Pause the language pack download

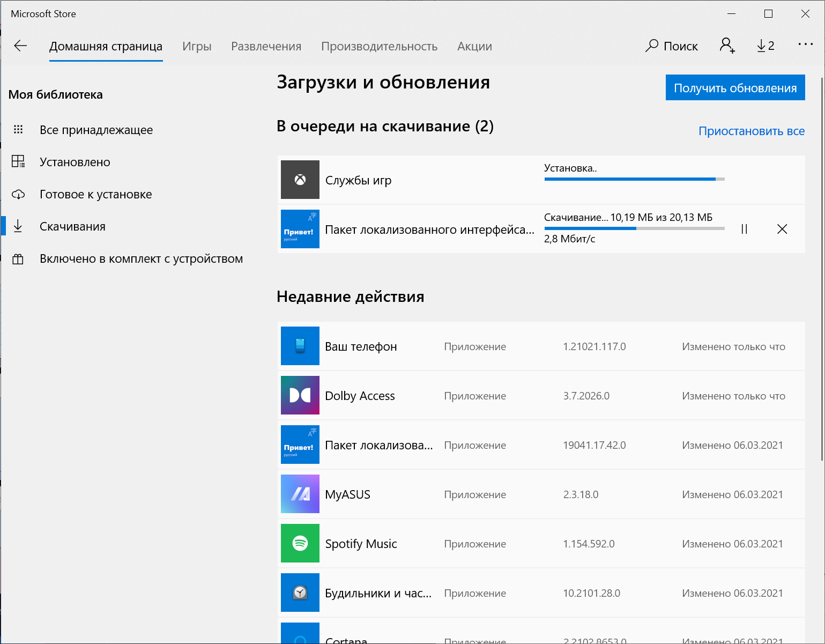[744, 229]
